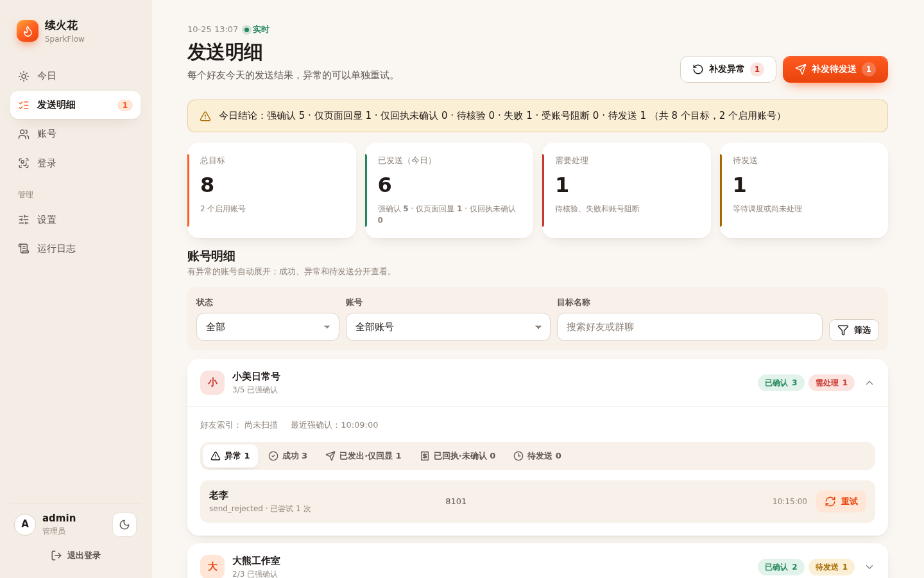Click the 8101 value in 老李 row
This screenshot has width=924, height=578.
[x=456, y=502]
